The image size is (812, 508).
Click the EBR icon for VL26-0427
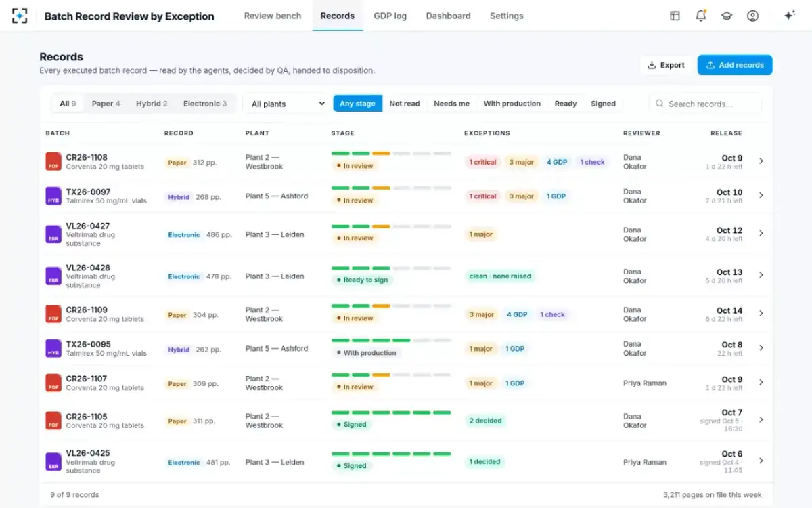[x=53, y=234]
